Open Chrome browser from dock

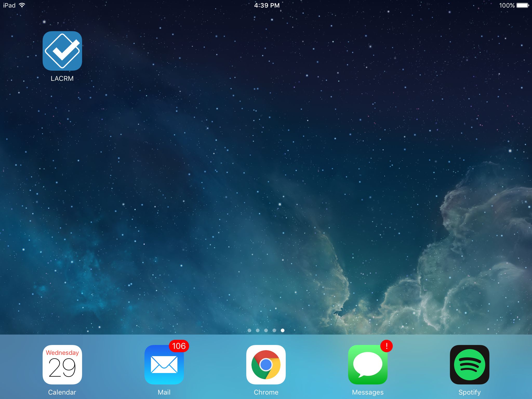tap(266, 364)
